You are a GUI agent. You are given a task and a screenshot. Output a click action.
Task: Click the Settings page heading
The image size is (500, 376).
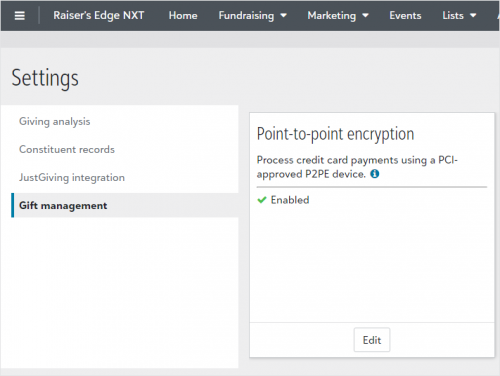tap(45, 78)
